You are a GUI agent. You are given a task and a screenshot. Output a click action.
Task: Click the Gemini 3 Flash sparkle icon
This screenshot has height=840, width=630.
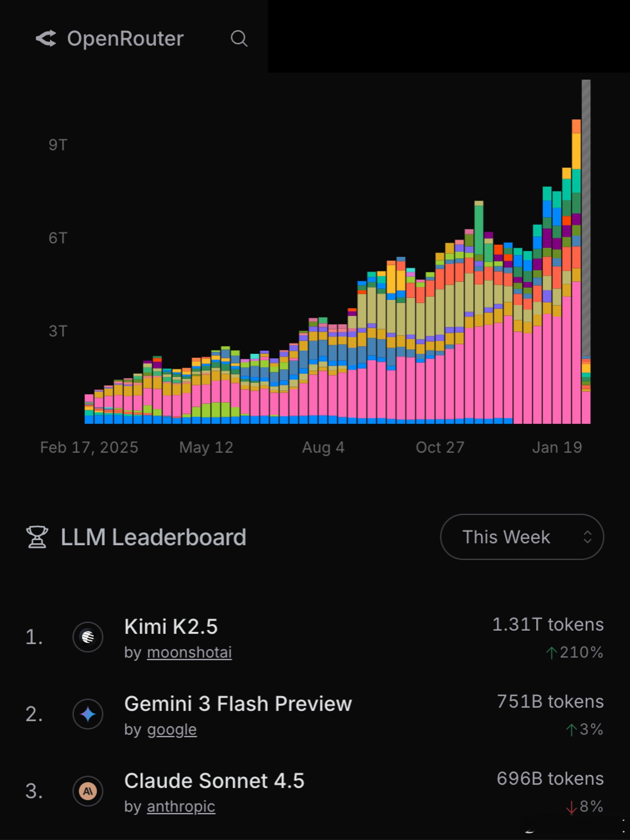click(x=88, y=714)
